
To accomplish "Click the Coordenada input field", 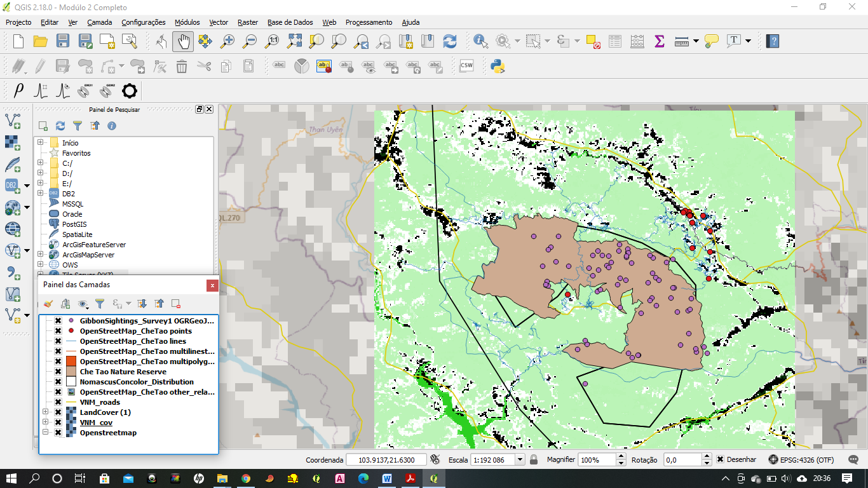I will click(x=386, y=459).
